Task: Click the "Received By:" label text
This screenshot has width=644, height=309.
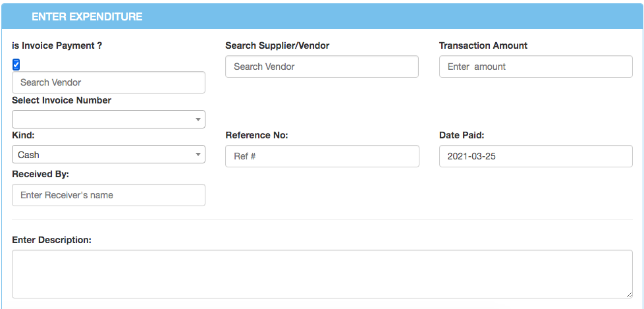Action: pyautogui.click(x=40, y=174)
